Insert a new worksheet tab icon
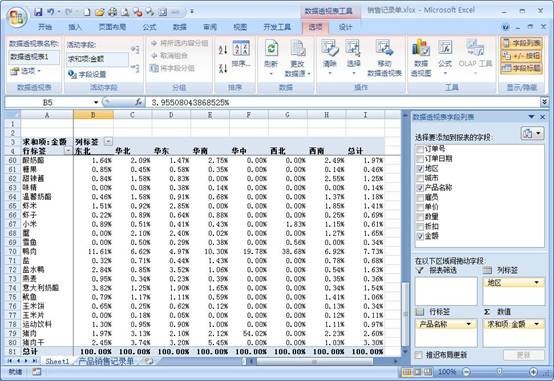The height and width of the screenshot is (381, 554). [x=149, y=361]
